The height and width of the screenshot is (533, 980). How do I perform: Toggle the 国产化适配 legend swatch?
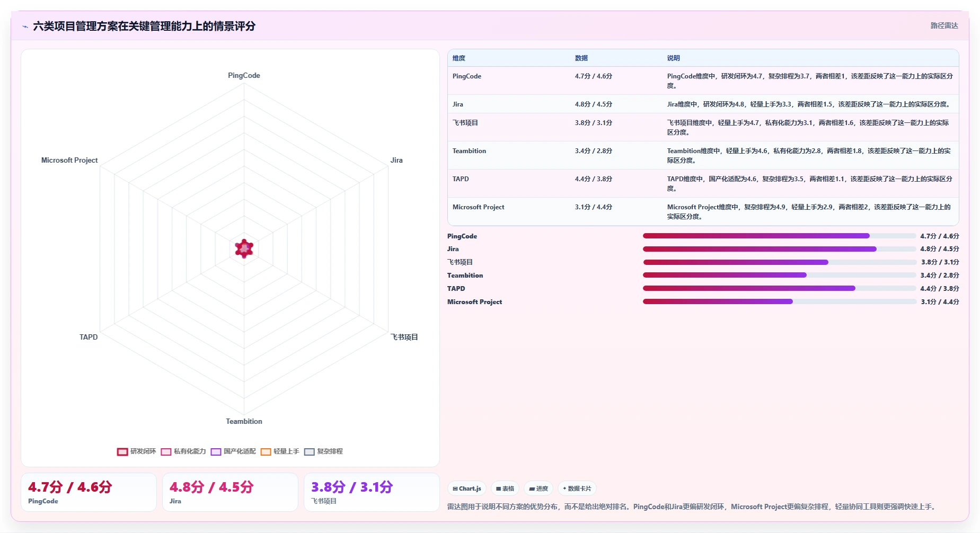[216, 451]
